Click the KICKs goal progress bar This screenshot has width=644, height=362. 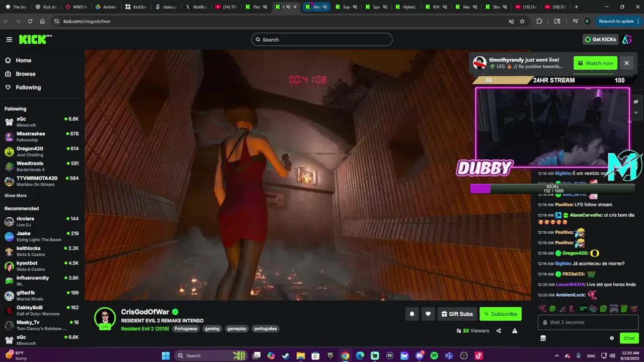[x=552, y=189]
